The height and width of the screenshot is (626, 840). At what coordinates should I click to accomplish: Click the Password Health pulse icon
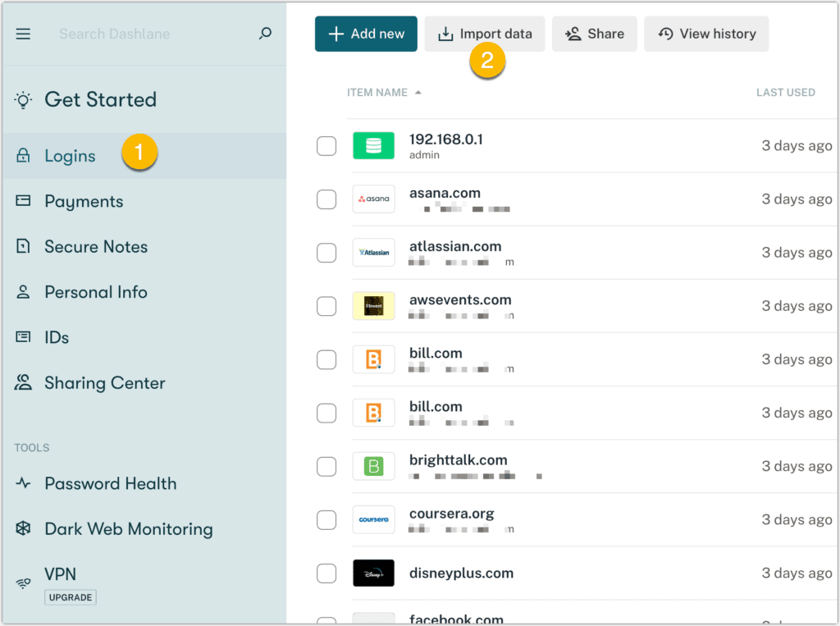coord(23,483)
